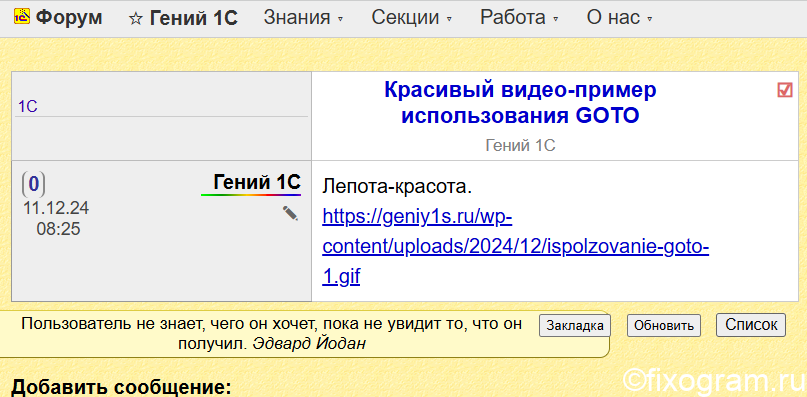Expand the Знания dropdown menu
Screen dimensions: 807x397
(x=303, y=18)
